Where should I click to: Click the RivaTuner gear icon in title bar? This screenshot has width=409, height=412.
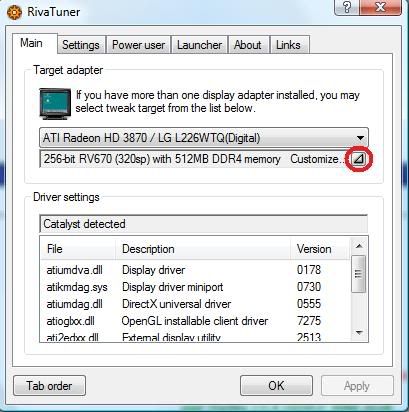pyautogui.click(x=14, y=12)
